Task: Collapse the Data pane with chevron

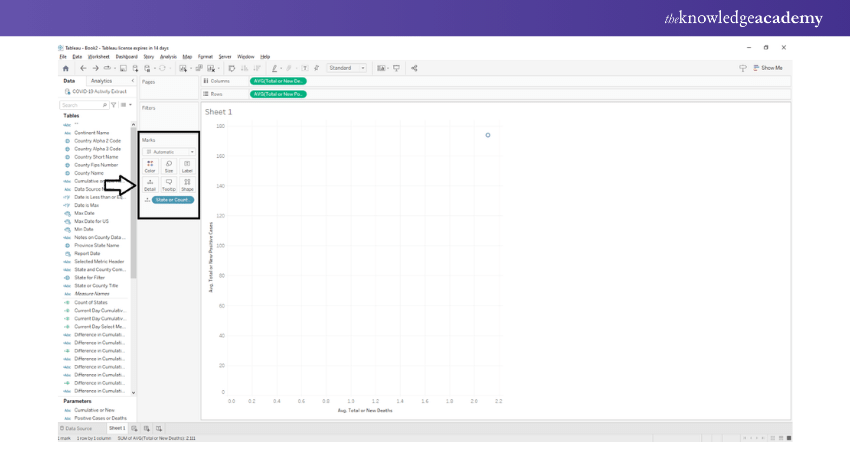Action: click(132, 81)
